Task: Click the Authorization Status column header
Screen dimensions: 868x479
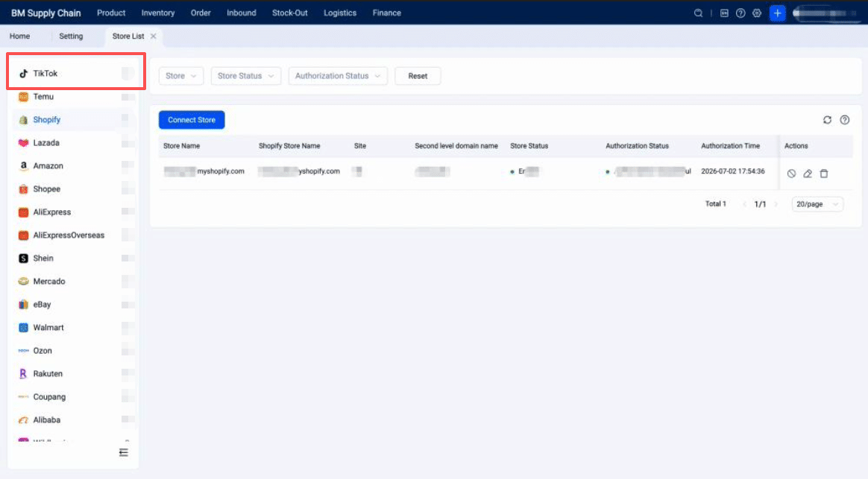Action: (x=637, y=146)
